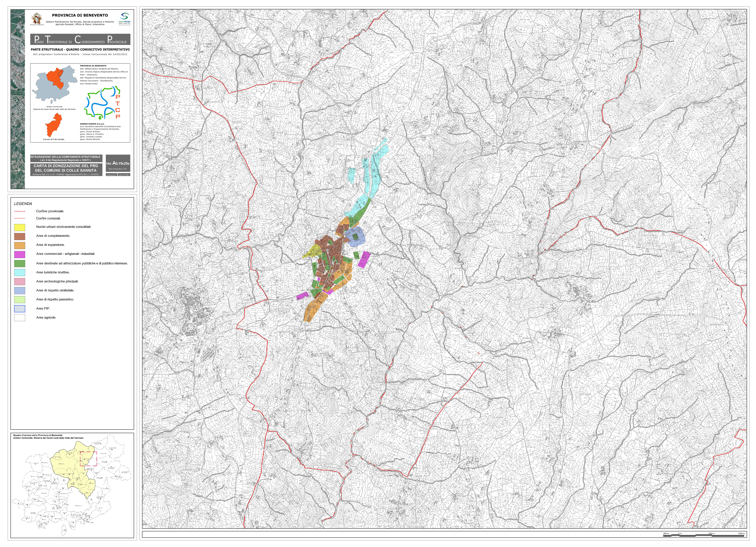Click 'Atti preparatori Conferenze d'Ambito' subtitle line
The height and width of the screenshot is (547, 756).
(80, 54)
